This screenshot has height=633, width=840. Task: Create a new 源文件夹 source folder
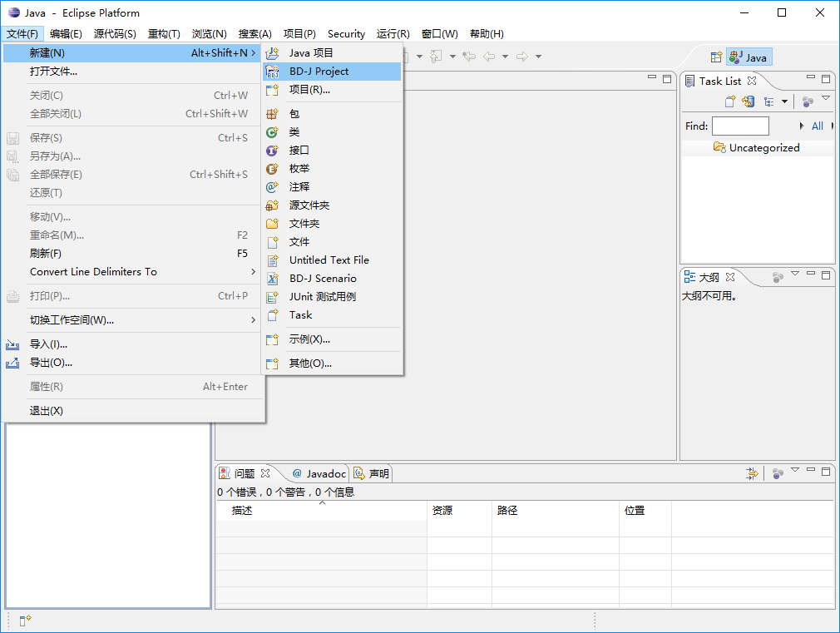[332, 205]
